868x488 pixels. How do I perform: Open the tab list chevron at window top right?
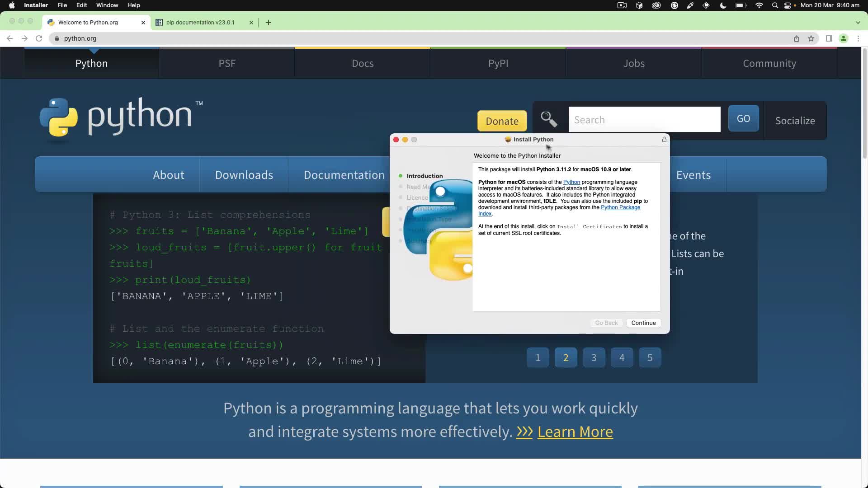858,22
